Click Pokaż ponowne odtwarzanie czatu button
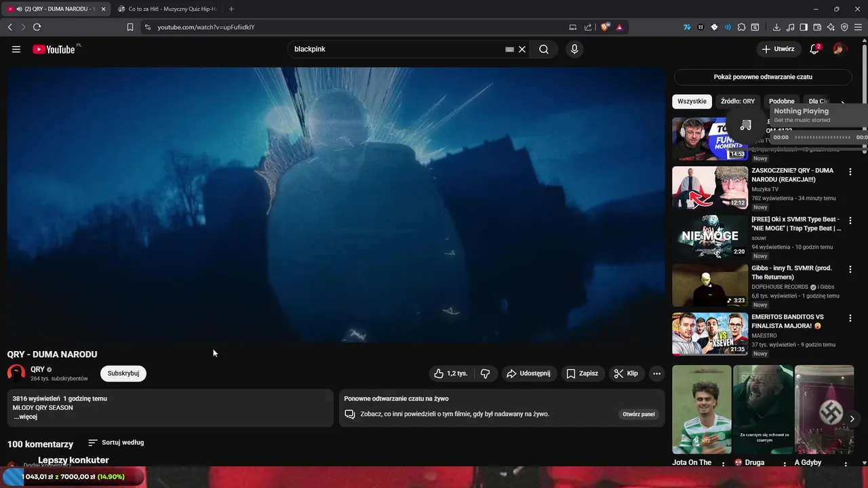Image resolution: width=868 pixels, height=488 pixels. [763, 77]
